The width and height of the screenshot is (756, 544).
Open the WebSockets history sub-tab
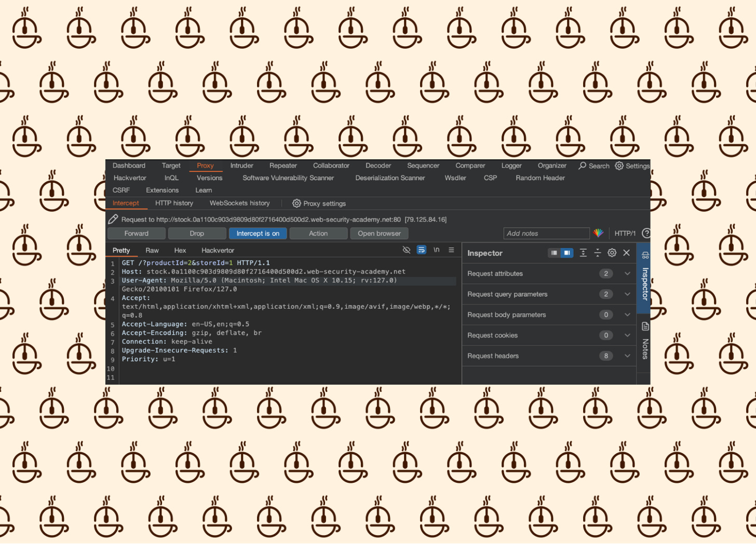click(x=239, y=203)
